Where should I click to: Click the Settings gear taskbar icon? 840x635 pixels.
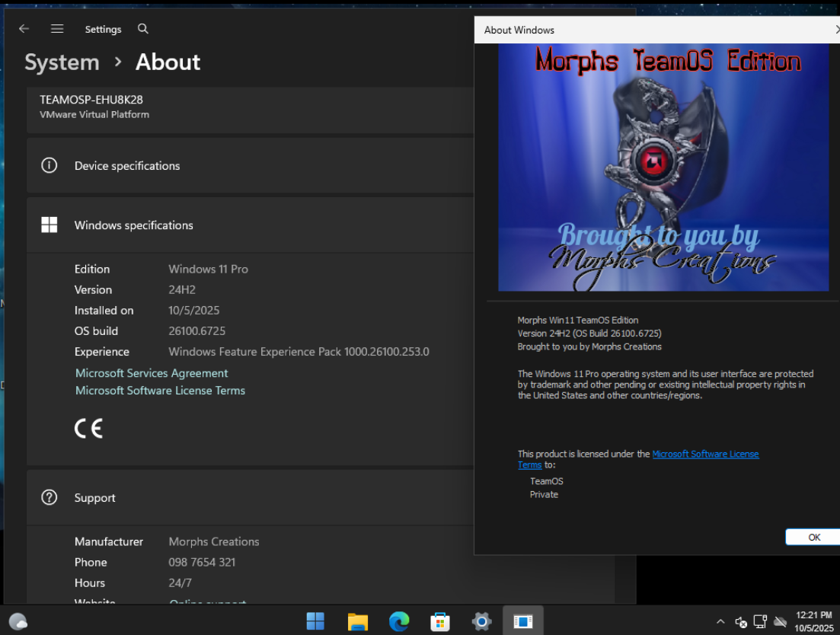point(481,621)
